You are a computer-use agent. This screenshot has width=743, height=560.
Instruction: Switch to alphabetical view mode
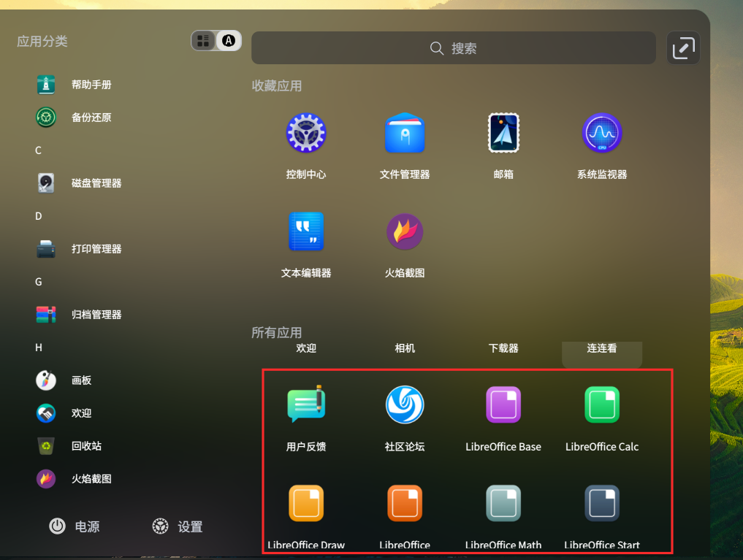(x=229, y=40)
